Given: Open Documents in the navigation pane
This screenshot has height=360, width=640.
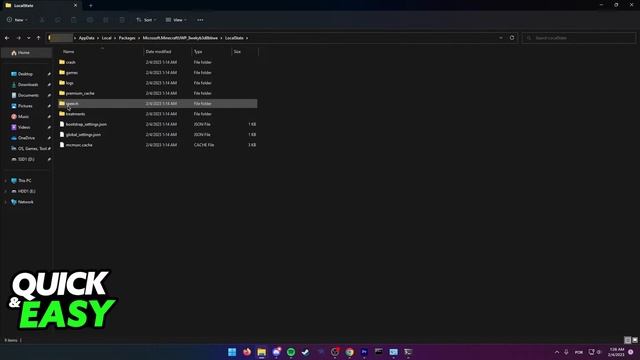Looking at the screenshot, I should click(27, 95).
